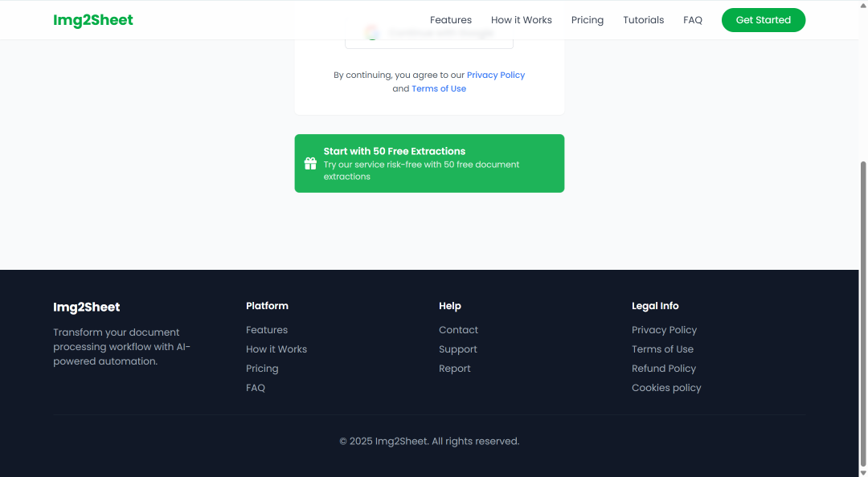Viewport: 868px width, 477px height.
Task: Open Features in the top navigation
Action: tap(451, 20)
